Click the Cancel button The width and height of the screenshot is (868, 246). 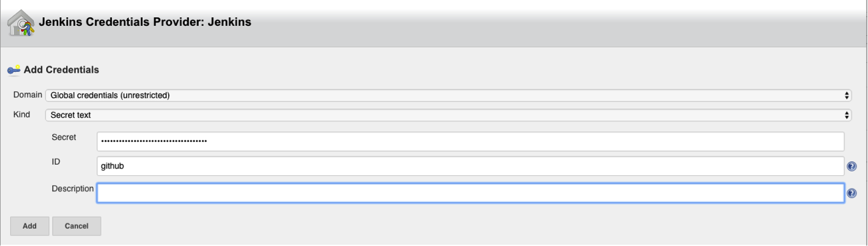click(x=77, y=226)
